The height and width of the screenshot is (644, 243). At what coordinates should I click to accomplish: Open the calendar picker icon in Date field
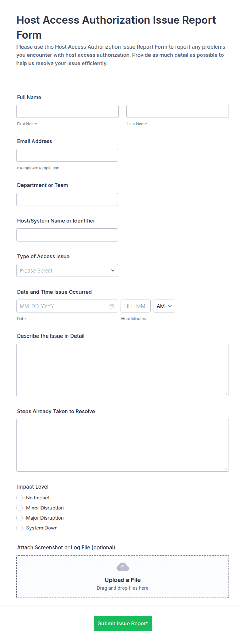click(112, 306)
